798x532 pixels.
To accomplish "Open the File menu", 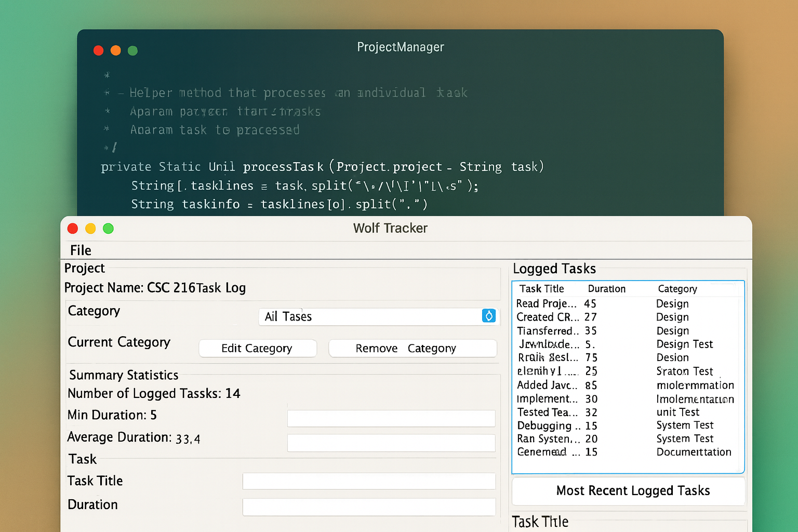I will click(x=81, y=250).
